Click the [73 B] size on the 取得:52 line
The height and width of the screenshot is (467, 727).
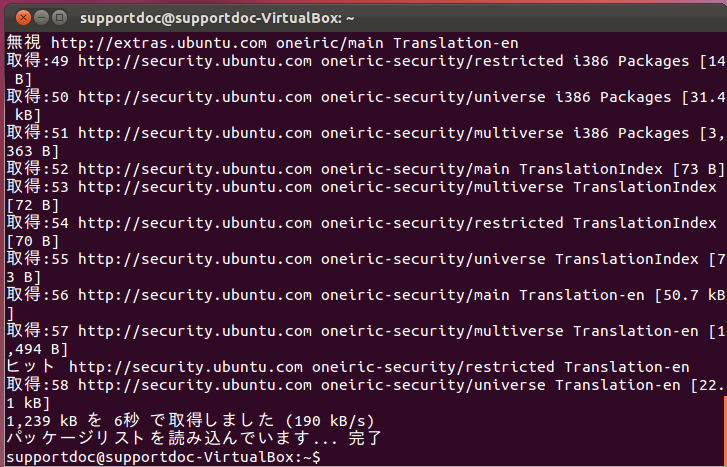coord(698,169)
